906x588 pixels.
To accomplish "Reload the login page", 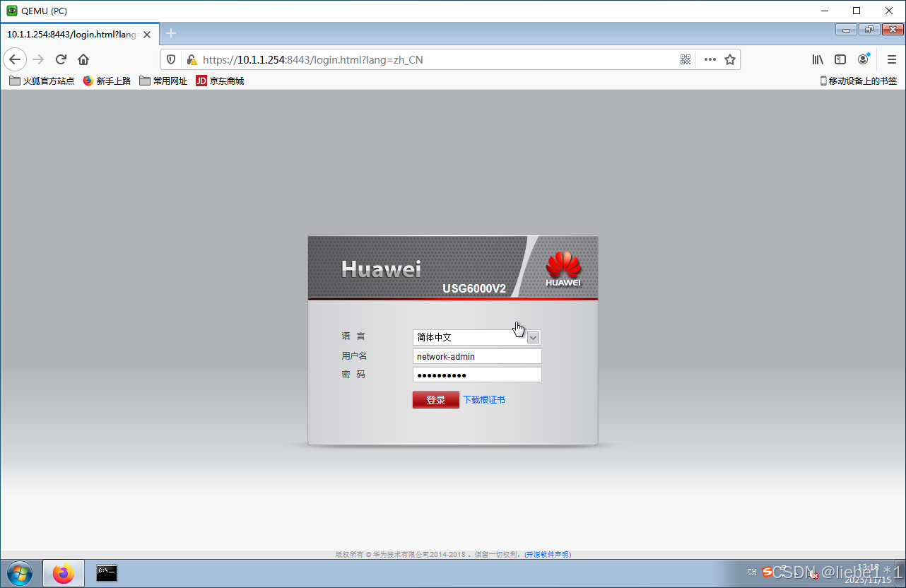I will (x=61, y=59).
